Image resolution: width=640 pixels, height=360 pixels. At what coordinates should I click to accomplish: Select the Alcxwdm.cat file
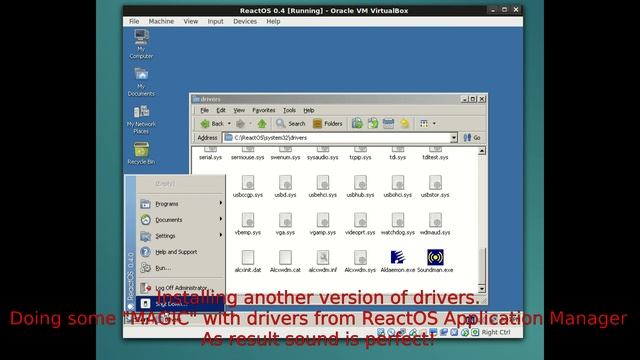click(x=285, y=261)
